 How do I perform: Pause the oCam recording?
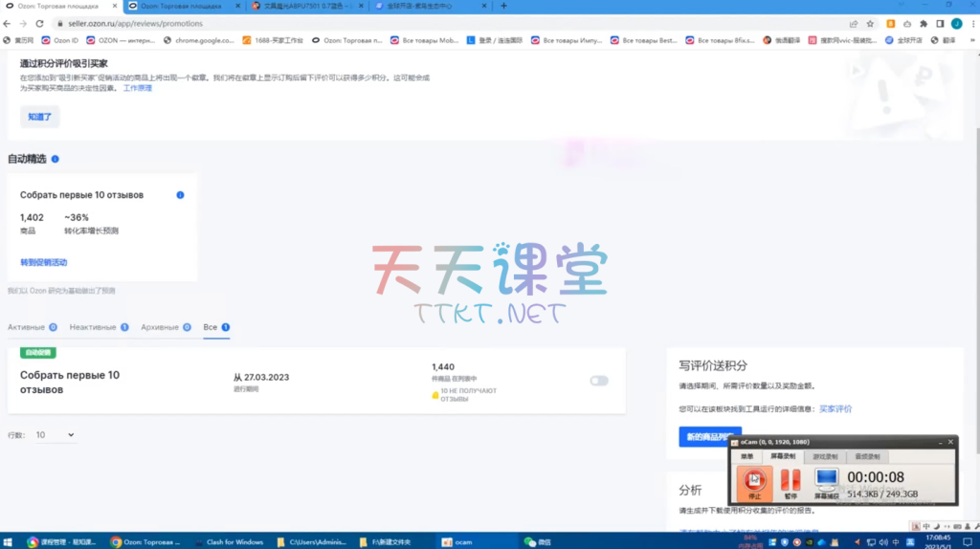[791, 480]
